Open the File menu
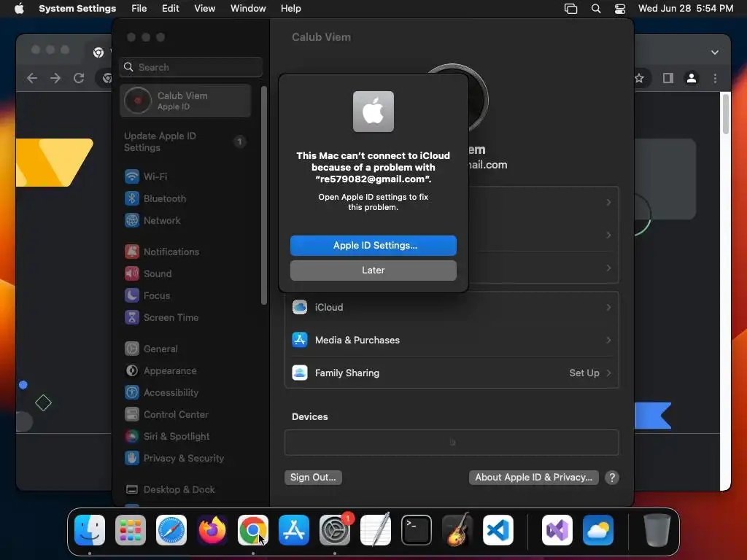747x560 pixels. 139,9
